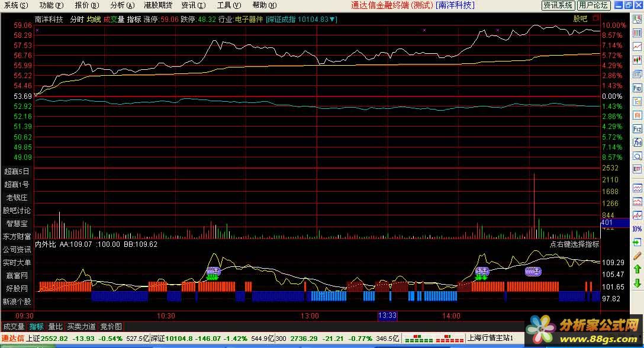Click the 上海行情主站1 status entry
This screenshot has height=348, width=644.
(490, 338)
